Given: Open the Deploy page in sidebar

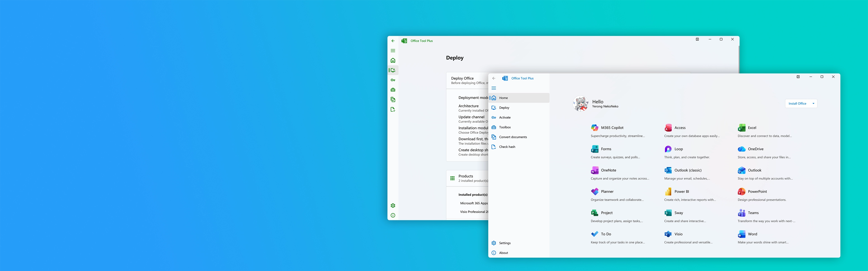Looking at the screenshot, I should click(519, 107).
